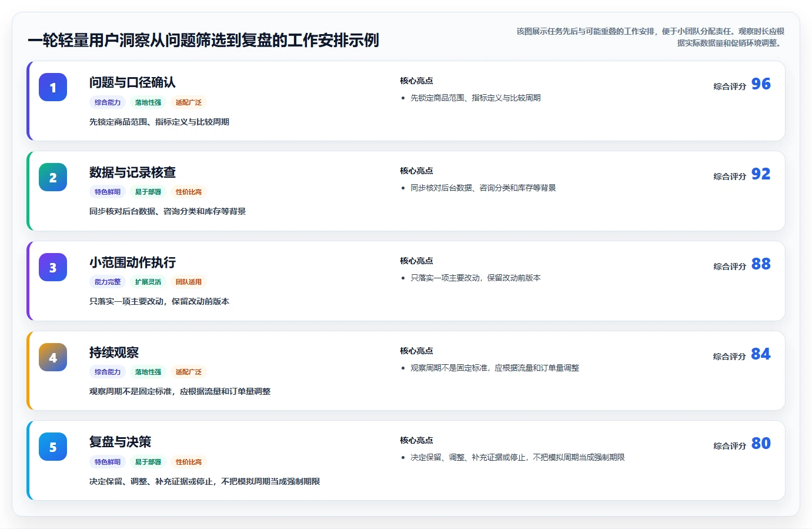The height and width of the screenshot is (529, 812).
Task: Click the score value 88
Action: coord(761,264)
